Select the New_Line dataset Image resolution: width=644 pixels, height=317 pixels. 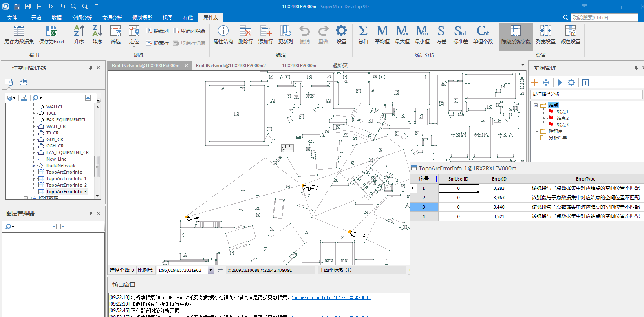[x=56, y=159]
